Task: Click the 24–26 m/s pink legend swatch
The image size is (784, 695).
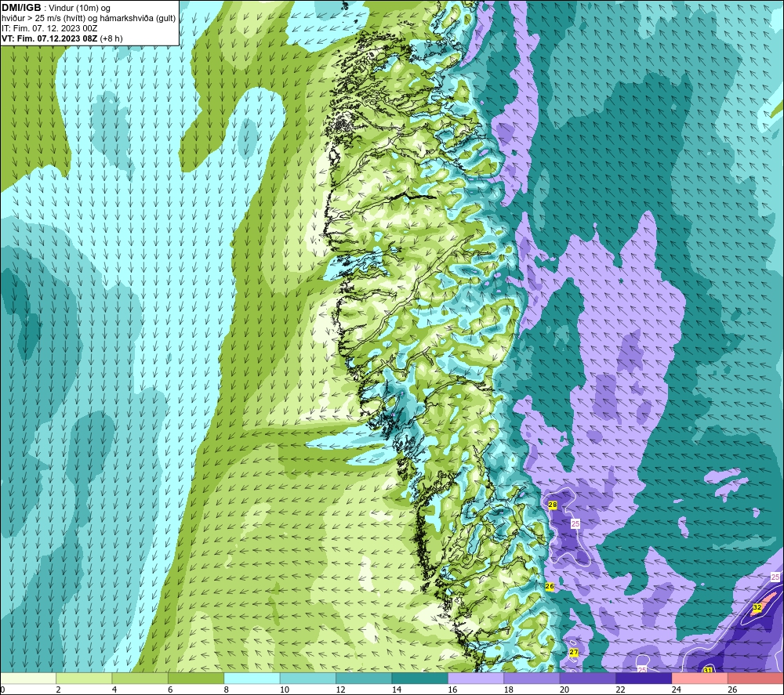Action: [x=700, y=678]
